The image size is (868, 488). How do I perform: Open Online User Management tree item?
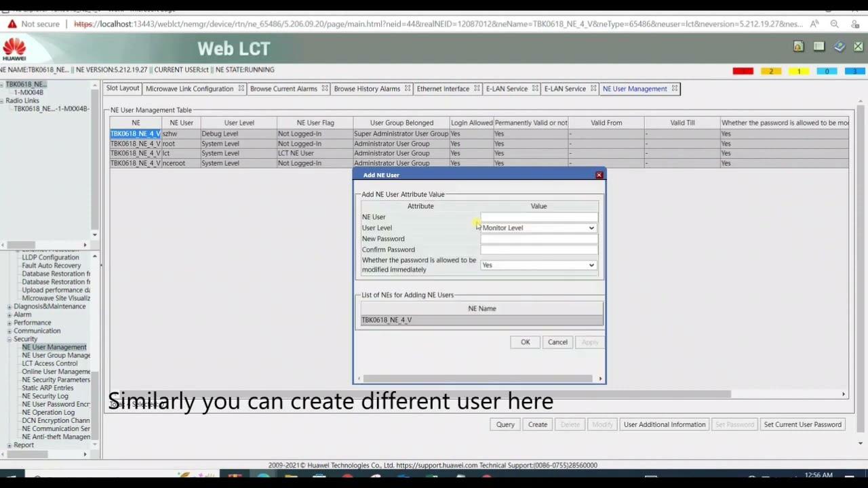(56, 371)
